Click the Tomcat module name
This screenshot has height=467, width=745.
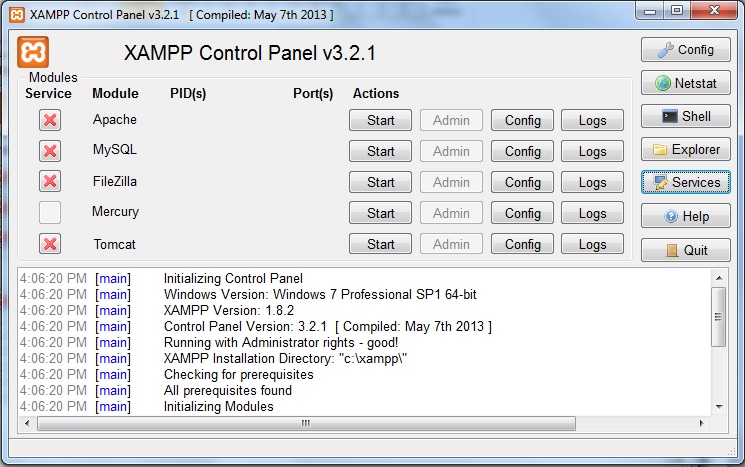(x=115, y=244)
